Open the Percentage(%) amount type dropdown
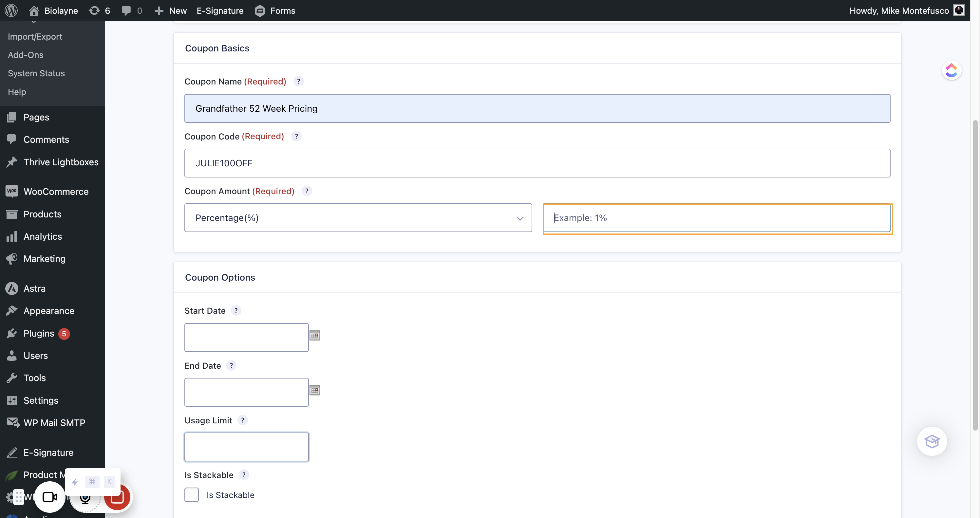Screen dimensions: 980x518 coord(358,218)
